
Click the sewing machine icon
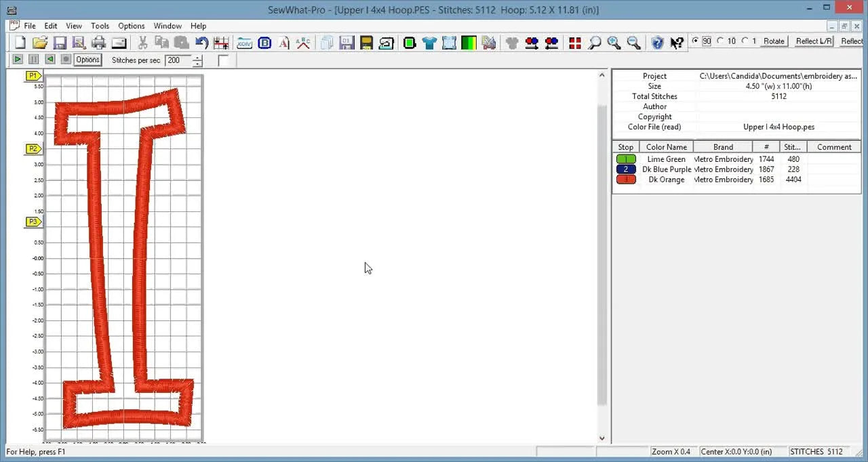click(387, 43)
